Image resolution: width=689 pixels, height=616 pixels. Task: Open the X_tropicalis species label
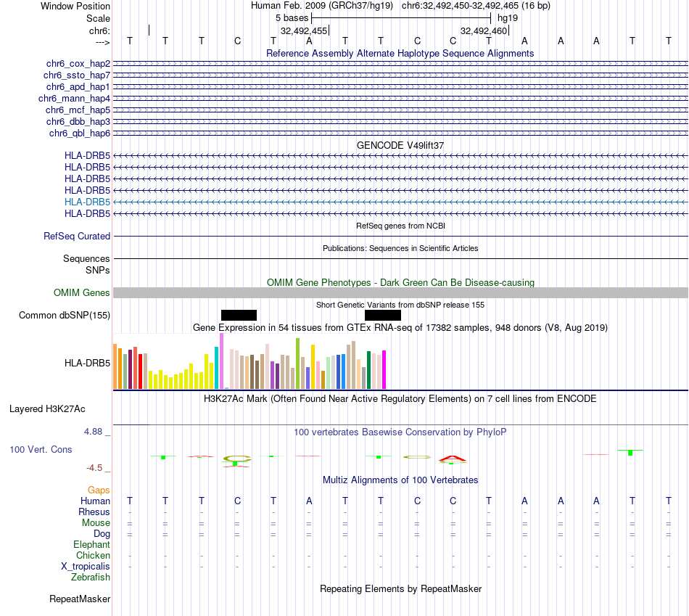[86, 567]
